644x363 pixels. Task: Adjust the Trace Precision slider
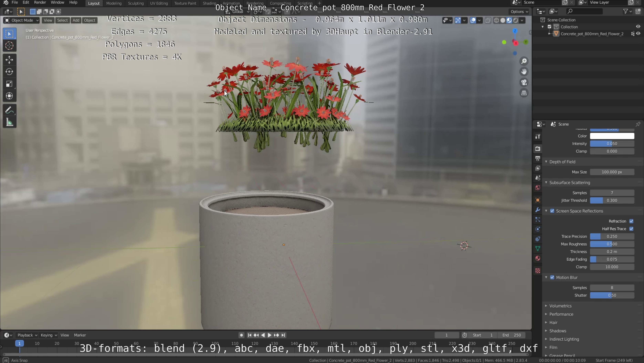pos(612,236)
